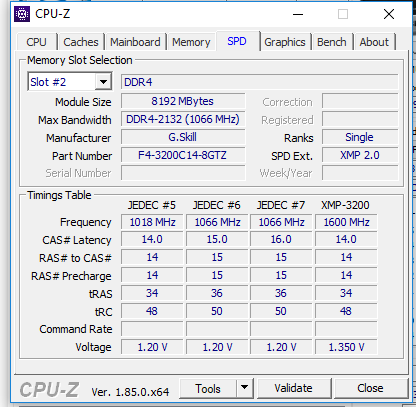Image resolution: width=416 pixels, height=407 pixels.
Task: Click the Tools button
Action: 208,388
